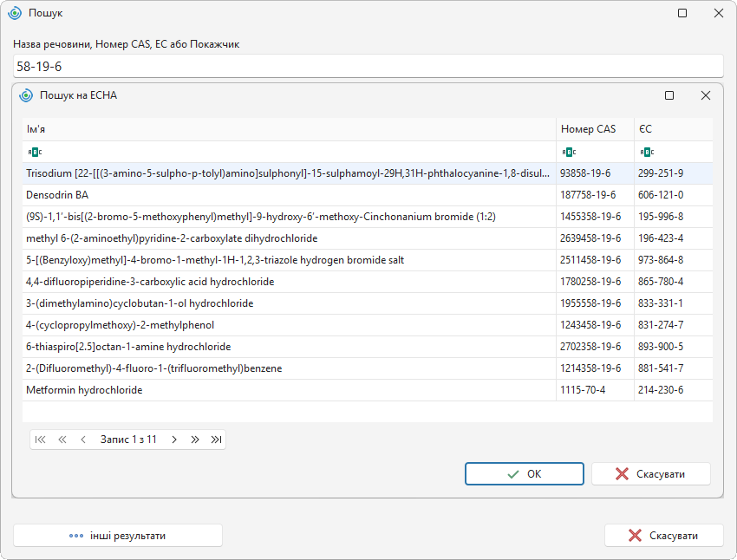This screenshot has height=560, width=737.
Task: Go to next record arrow
Action: tap(174, 440)
